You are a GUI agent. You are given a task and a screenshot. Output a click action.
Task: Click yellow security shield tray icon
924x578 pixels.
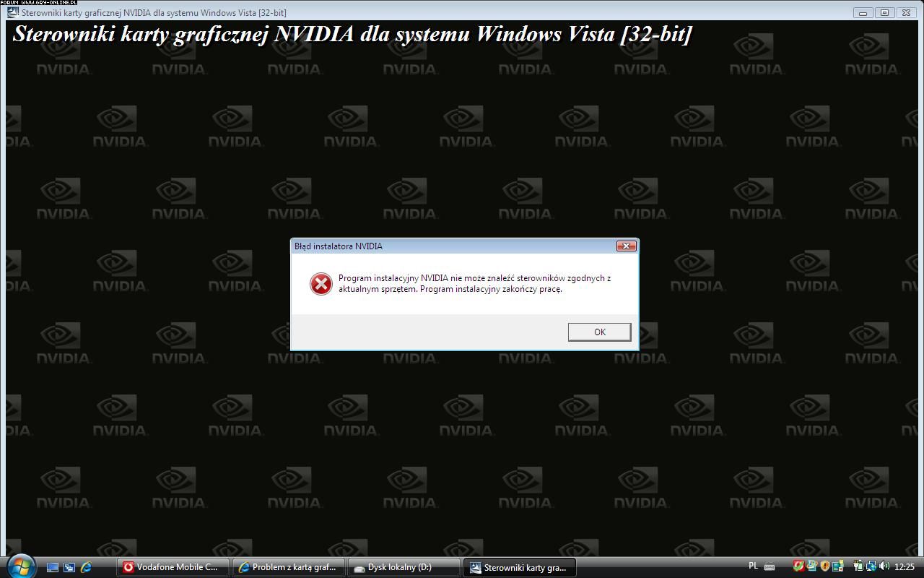click(x=825, y=566)
